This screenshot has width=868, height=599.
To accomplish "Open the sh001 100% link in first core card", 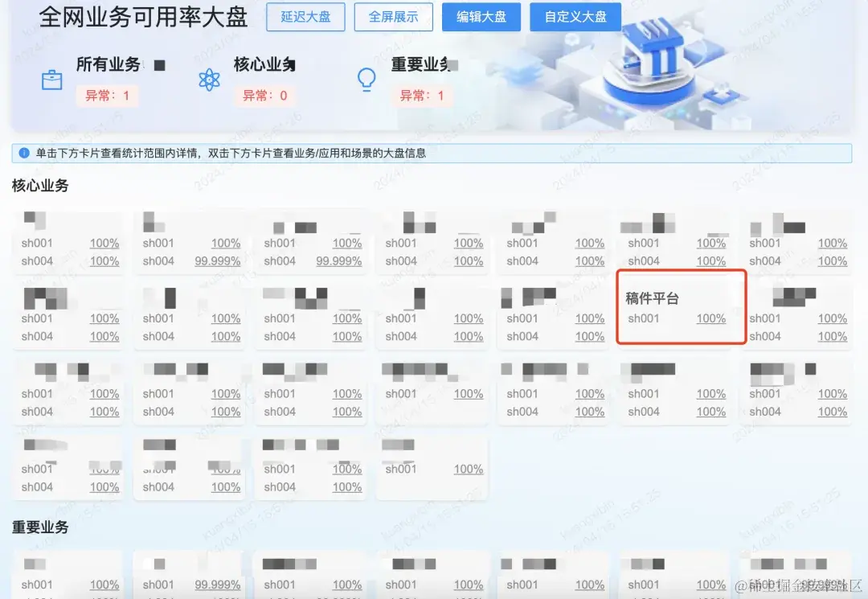I will click(104, 243).
